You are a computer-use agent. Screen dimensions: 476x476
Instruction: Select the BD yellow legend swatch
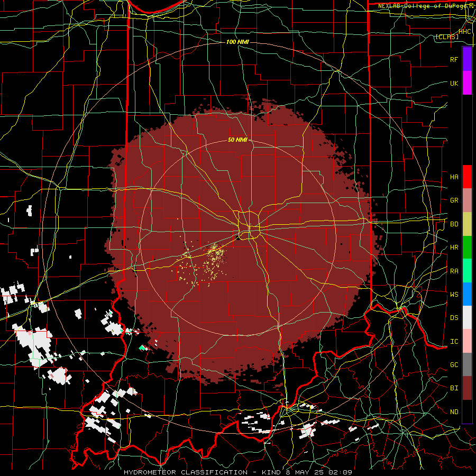(467, 224)
